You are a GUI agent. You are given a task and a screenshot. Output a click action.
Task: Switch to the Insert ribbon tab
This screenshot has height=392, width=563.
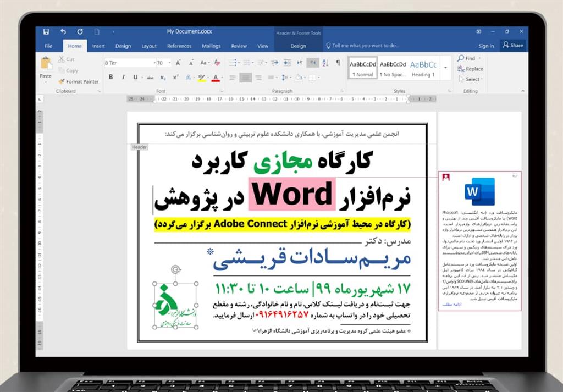(98, 46)
